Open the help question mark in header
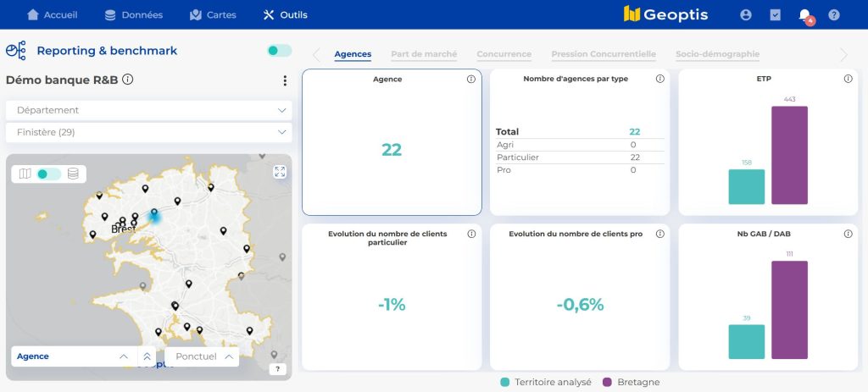Screen dimensions: 868x392 pyautogui.click(x=834, y=15)
